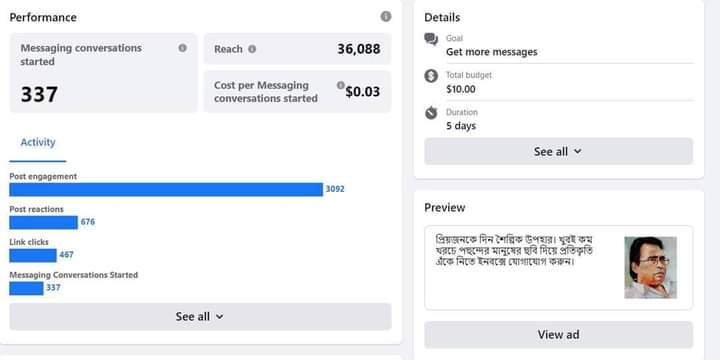Image resolution: width=720 pixels, height=360 pixels.
Task: Click the Post engagement bar showing 3092
Action: pos(166,189)
